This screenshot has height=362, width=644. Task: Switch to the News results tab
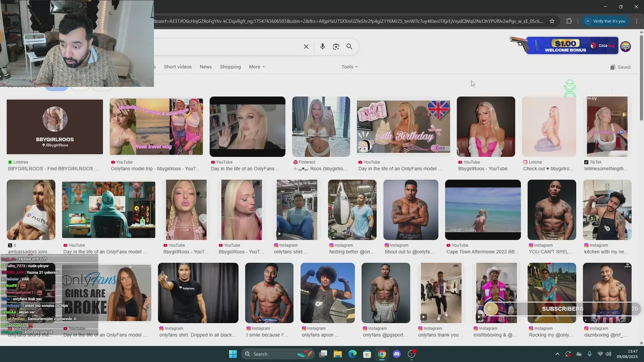205,67
